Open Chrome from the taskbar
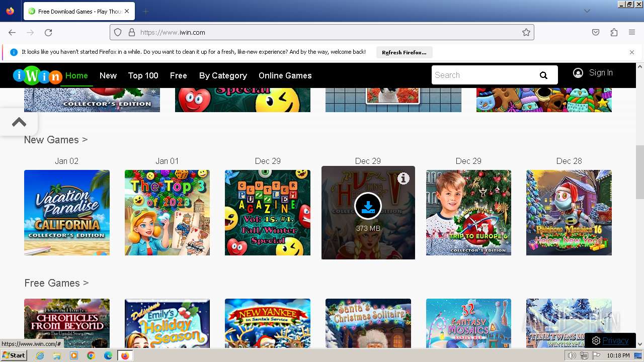This screenshot has height=362, width=644. (91, 355)
